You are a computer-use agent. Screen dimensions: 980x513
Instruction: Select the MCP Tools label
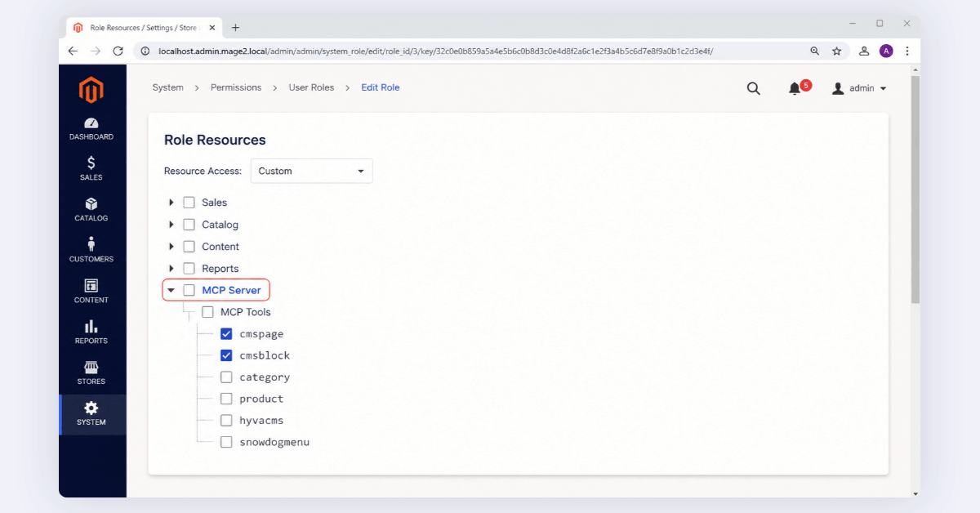click(246, 312)
